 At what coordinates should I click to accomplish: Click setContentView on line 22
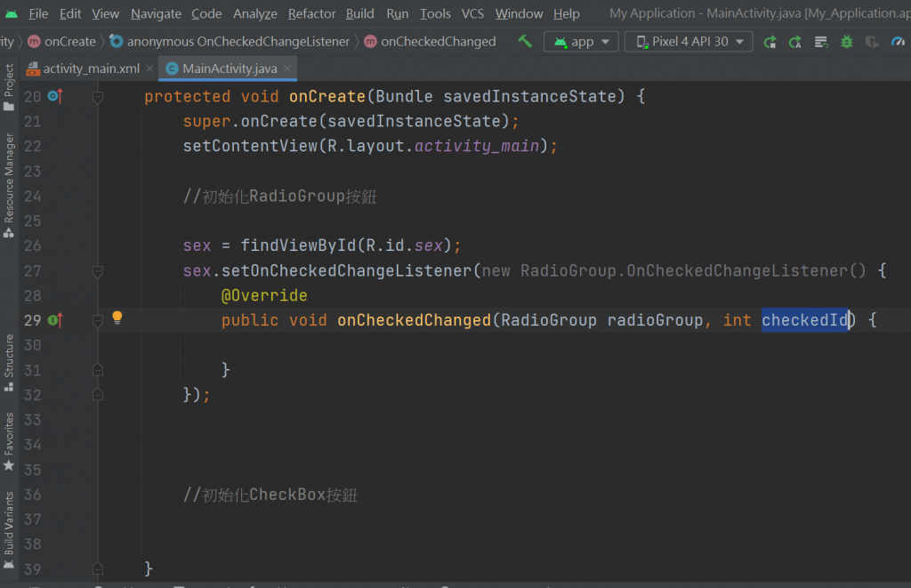pos(250,146)
